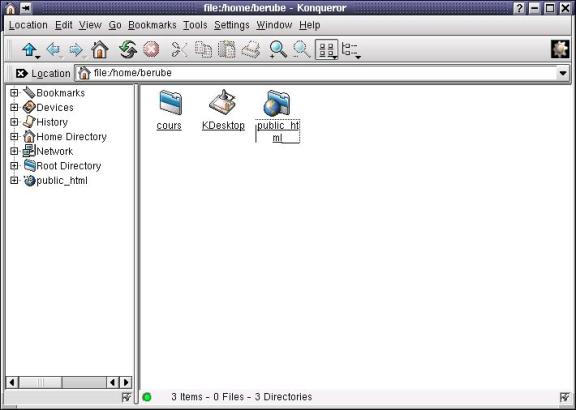Click the magnifier zoom in icon

click(x=278, y=50)
